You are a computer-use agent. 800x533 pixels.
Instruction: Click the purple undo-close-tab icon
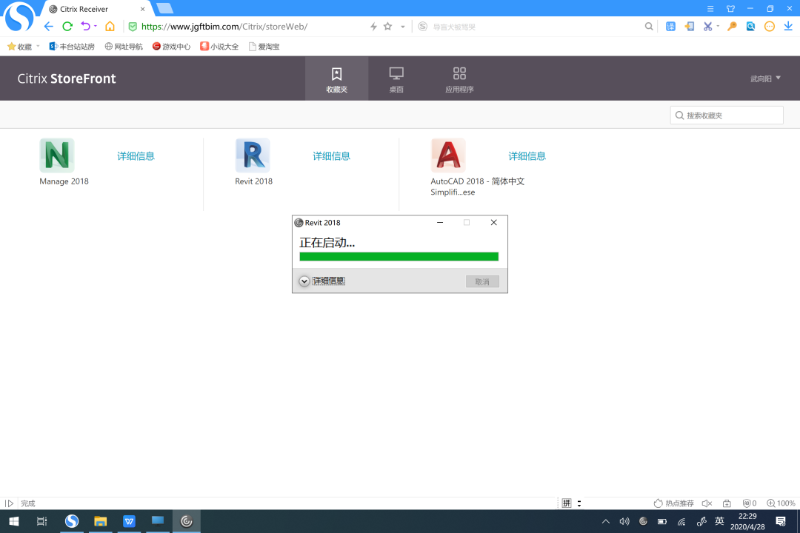85,27
